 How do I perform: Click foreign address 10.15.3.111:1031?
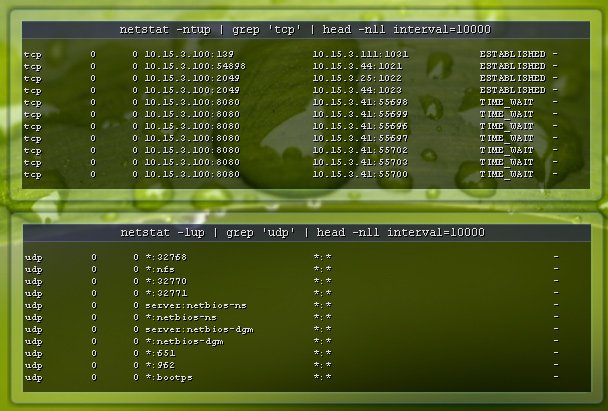(x=360, y=54)
